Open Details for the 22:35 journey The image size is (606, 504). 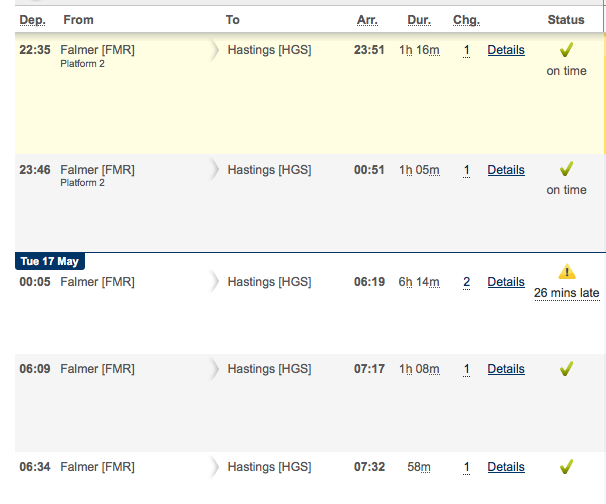[x=506, y=50]
